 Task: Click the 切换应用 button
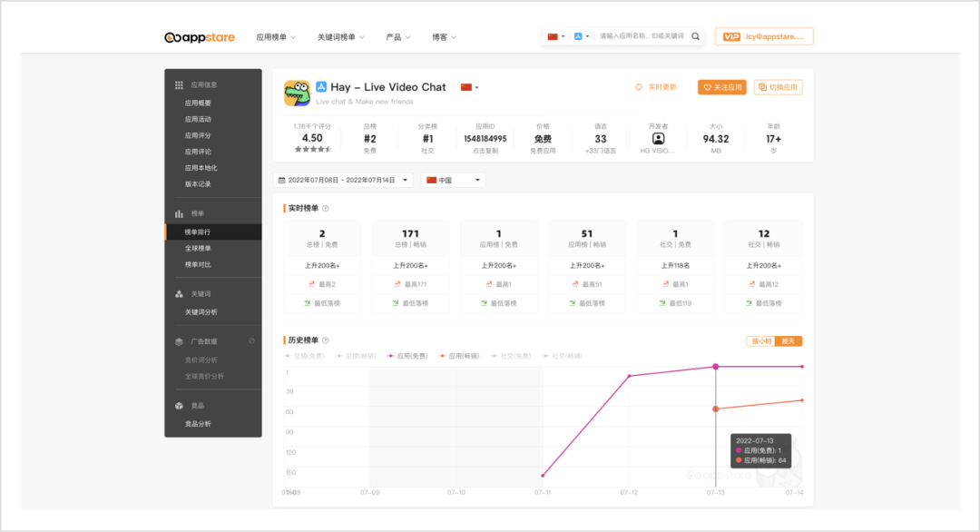click(x=778, y=87)
